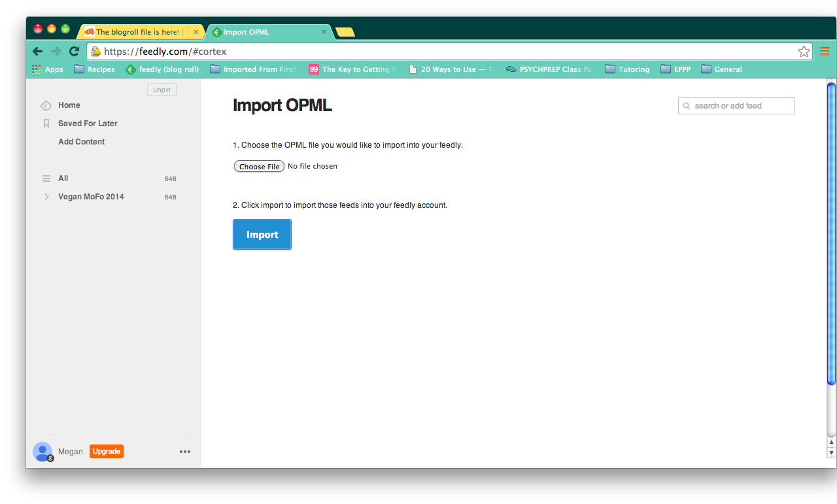Viewport: 837px width, 504px height.
Task: Open the Imported From Firefox bookmark folder
Action: 253,69
